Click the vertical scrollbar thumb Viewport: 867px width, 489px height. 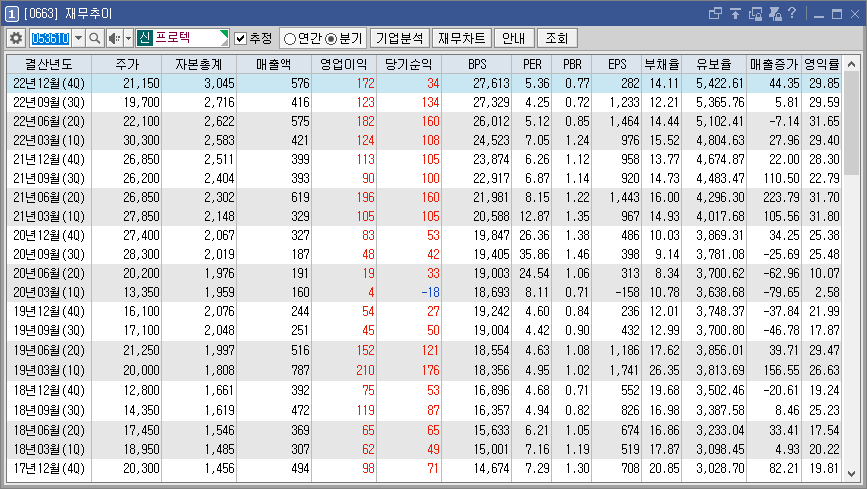tap(852, 123)
